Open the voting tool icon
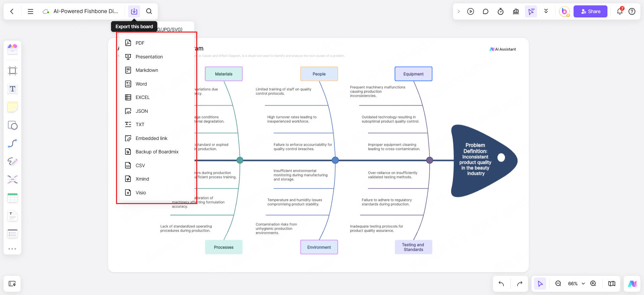 [x=516, y=11]
